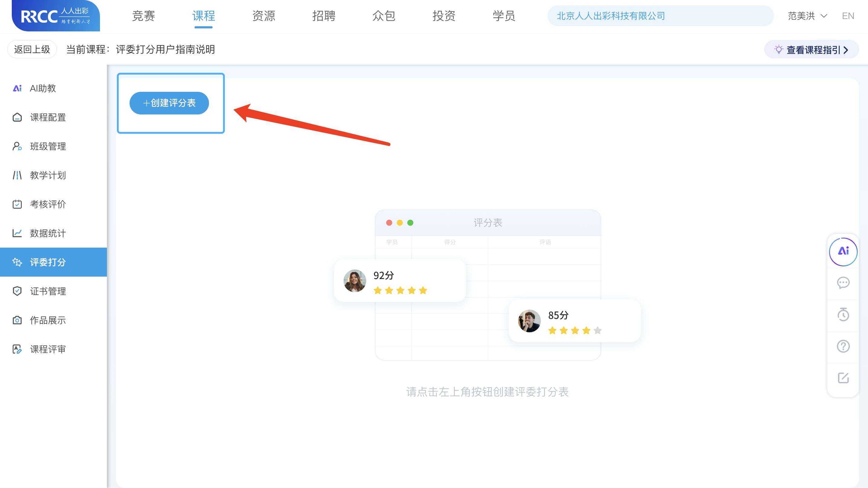The image size is (868, 488).
Task: Click the 课程配置 home icon
Action: (17, 117)
